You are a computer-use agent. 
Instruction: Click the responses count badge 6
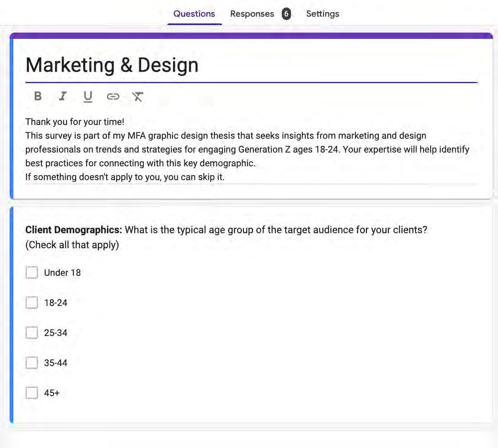point(286,14)
